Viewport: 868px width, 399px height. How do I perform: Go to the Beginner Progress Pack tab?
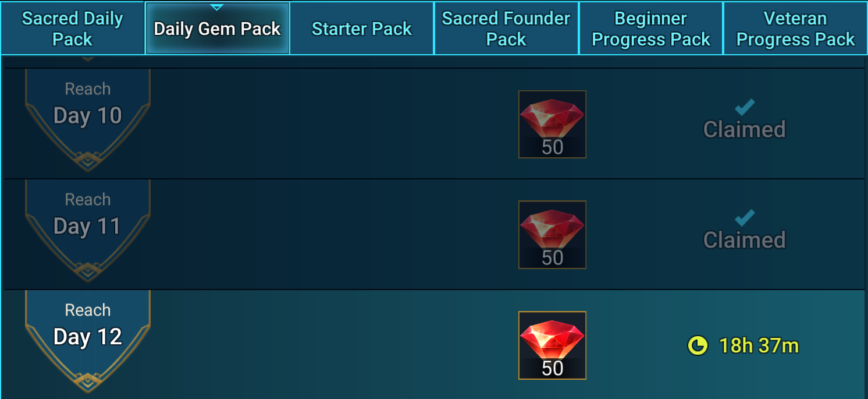pyautogui.click(x=651, y=29)
